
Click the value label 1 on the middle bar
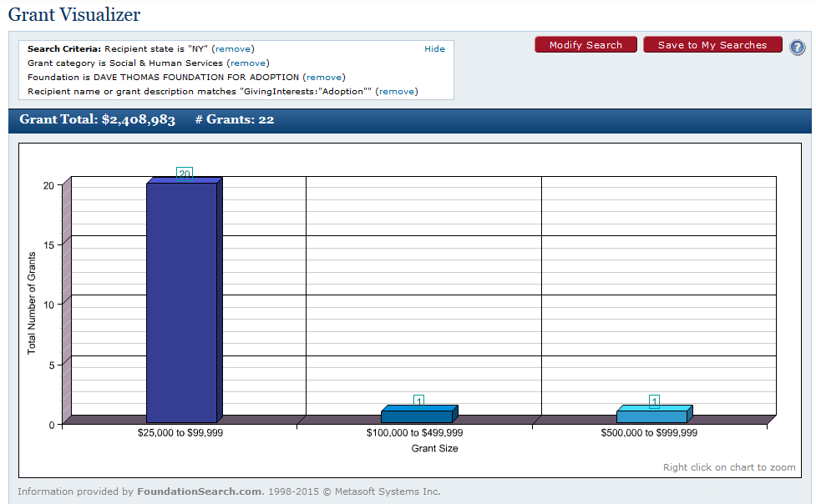418,401
